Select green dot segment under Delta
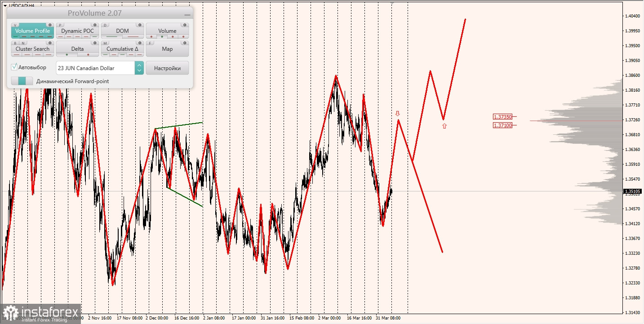644x324 pixels. [x=67, y=54]
